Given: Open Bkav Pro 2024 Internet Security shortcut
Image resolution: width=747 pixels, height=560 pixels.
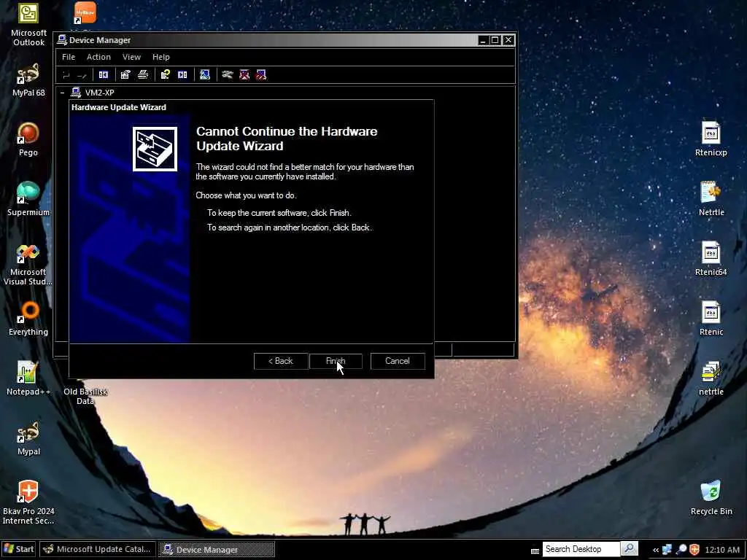Looking at the screenshot, I should click(28, 502).
